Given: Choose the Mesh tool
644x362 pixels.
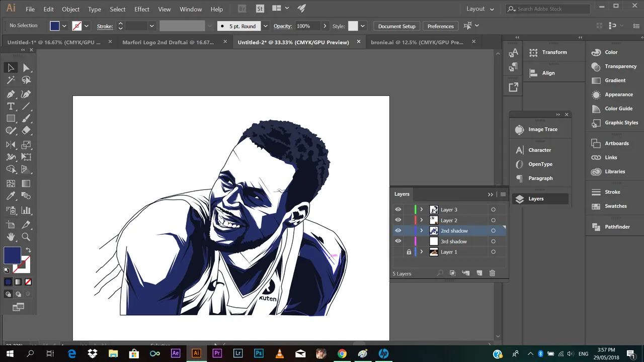Looking at the screenshot, I should click(11, 184).
